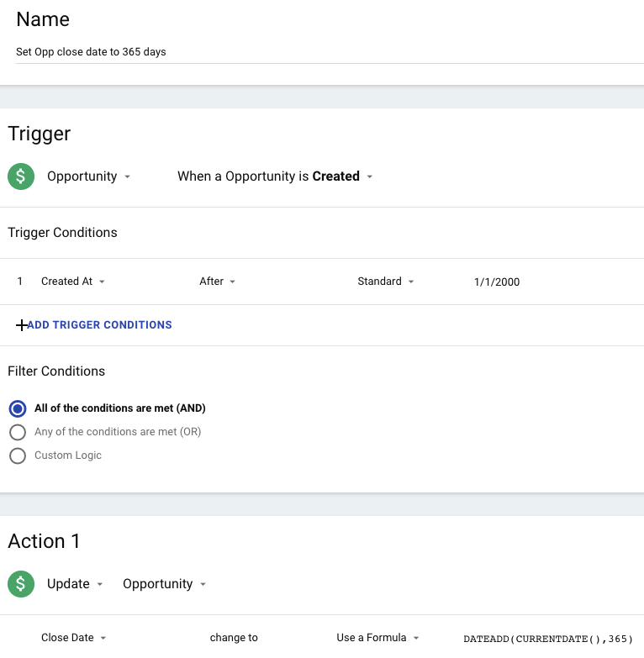
Task: Open the 'Use a Formula' dropdown
Action: coord(377,638)
